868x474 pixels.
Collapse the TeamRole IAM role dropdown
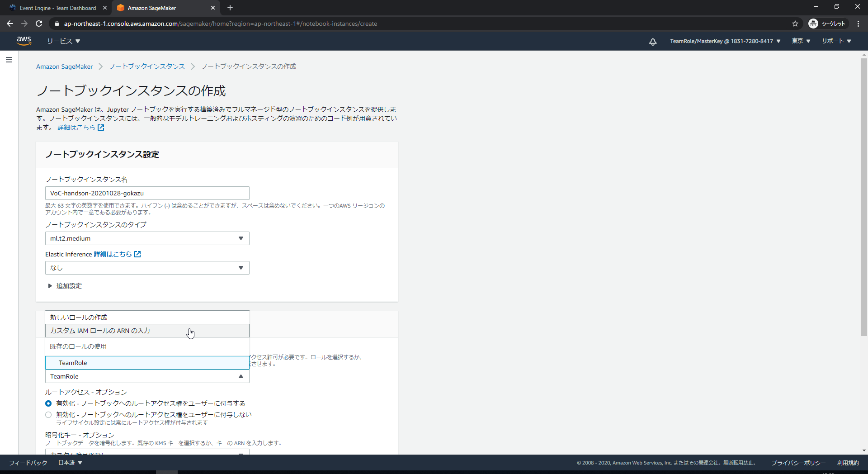pyautogui.click(x=147, y=376)
